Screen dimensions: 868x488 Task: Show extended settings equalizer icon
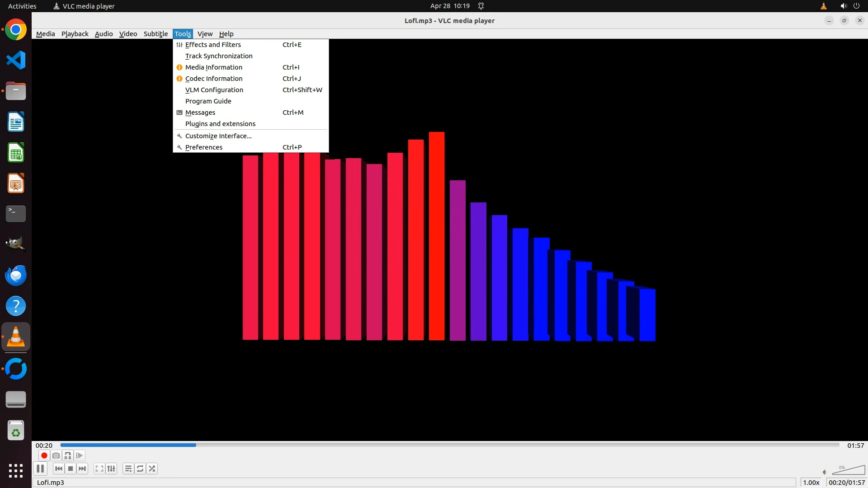coord(111,469)
